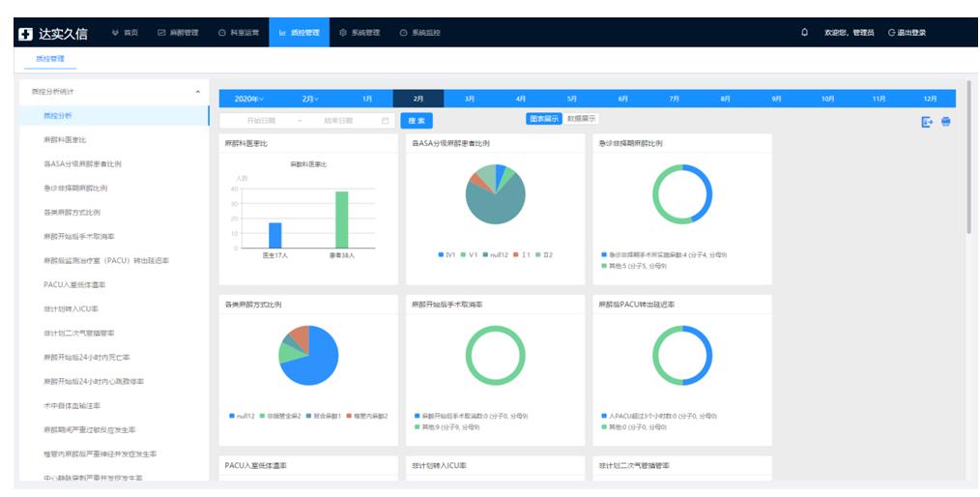Image resolution: width=980 pixels, height=497 pixels.
Task: Click the 开始日期 start date field
Action: (261, 121)
